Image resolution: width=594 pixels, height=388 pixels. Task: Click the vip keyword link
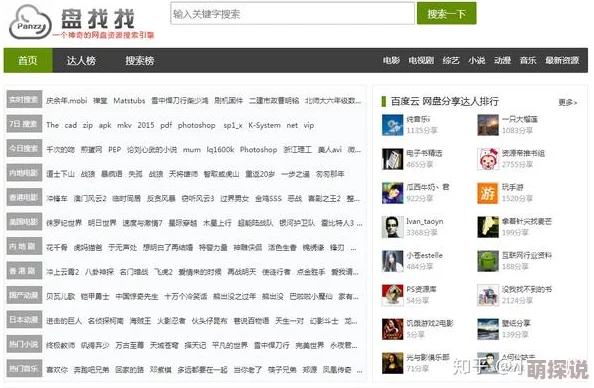309,125
